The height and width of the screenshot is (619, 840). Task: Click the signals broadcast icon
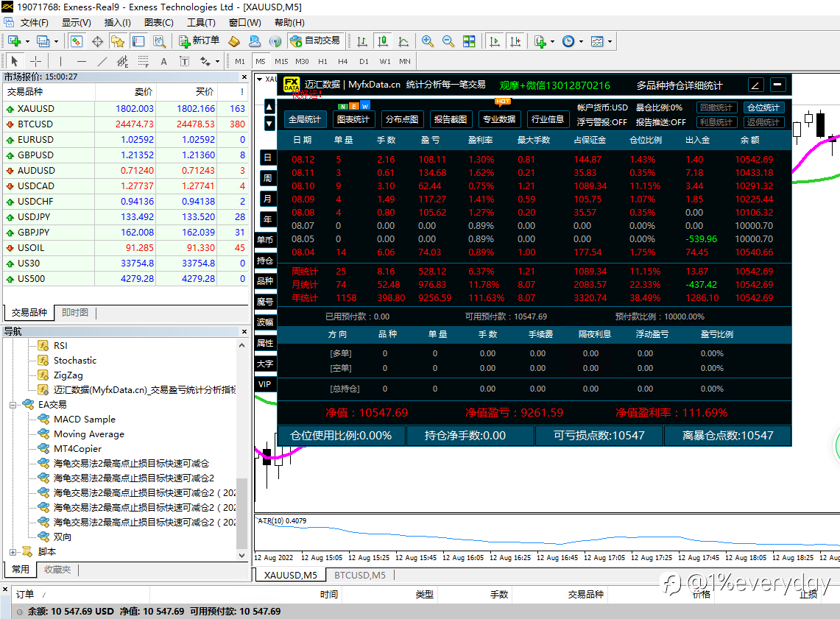pos(275,41)
